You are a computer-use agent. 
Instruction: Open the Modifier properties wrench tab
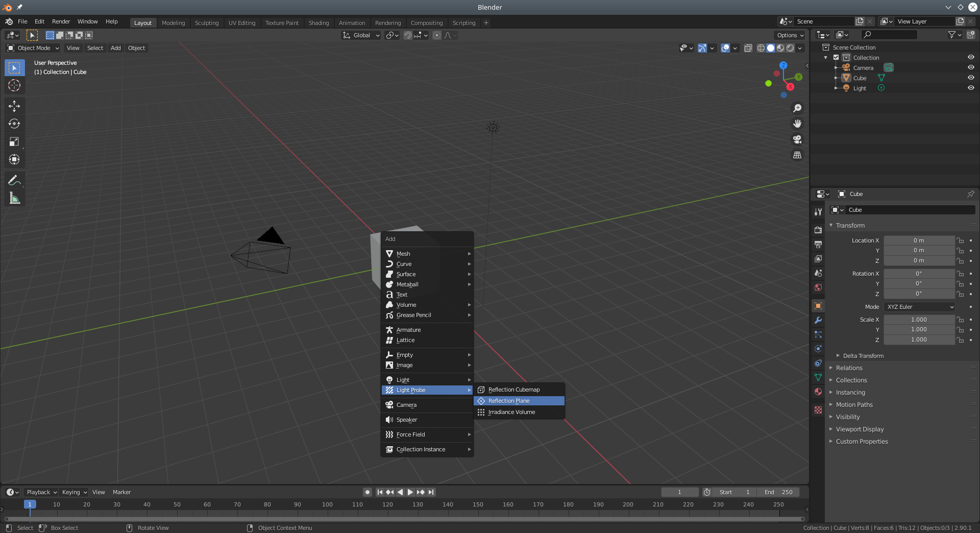tap(818, 320)
